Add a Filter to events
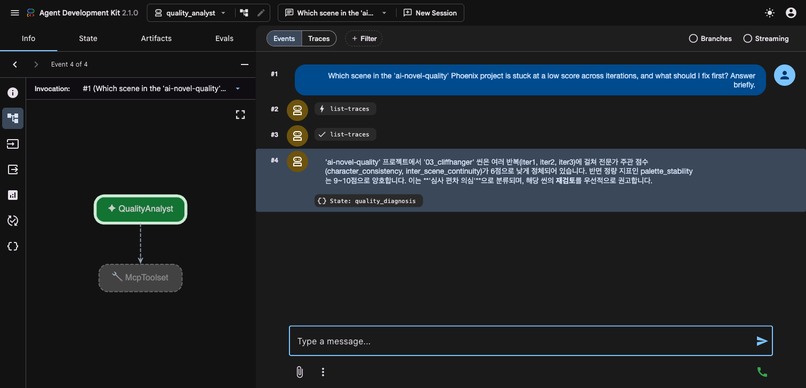This screenshot has width=806, height=388. pos(364,39)
